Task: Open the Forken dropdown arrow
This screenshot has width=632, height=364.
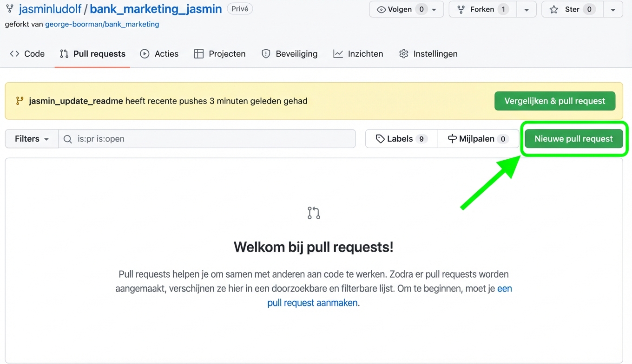Action: click(x=527, y=9)
